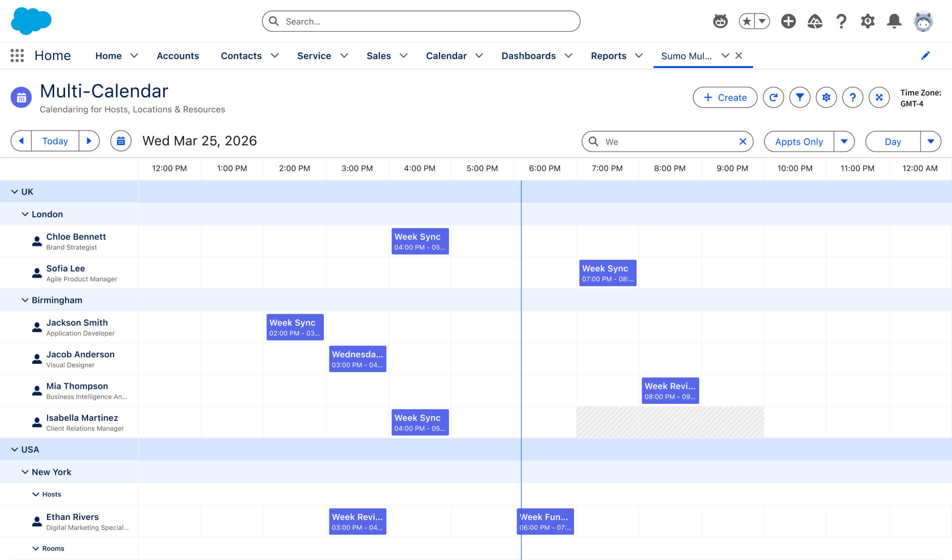Image resolution: width=952 pixels, height=560 pixels.
Task: Open the Setup gear menu
Action: pos(867,21)
